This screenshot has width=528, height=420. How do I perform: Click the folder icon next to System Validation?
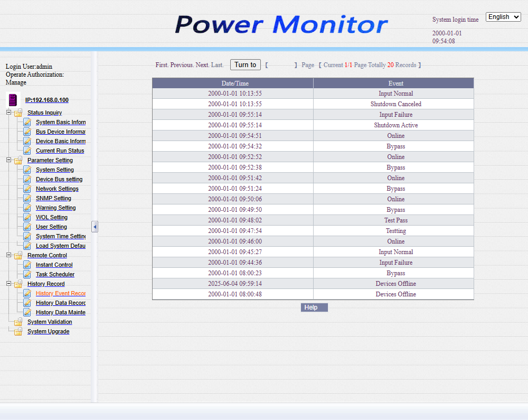click(x=18, y=322)
